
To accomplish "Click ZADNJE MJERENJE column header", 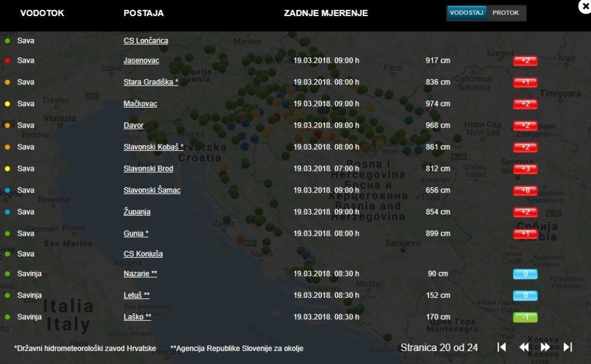I will pyautogui.click(x=326, y=13).
